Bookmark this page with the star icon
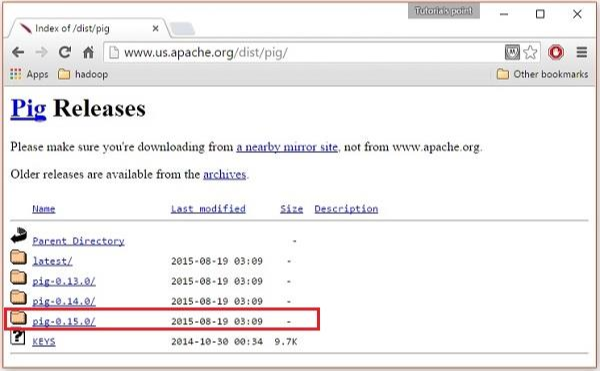 pos(530,52)
